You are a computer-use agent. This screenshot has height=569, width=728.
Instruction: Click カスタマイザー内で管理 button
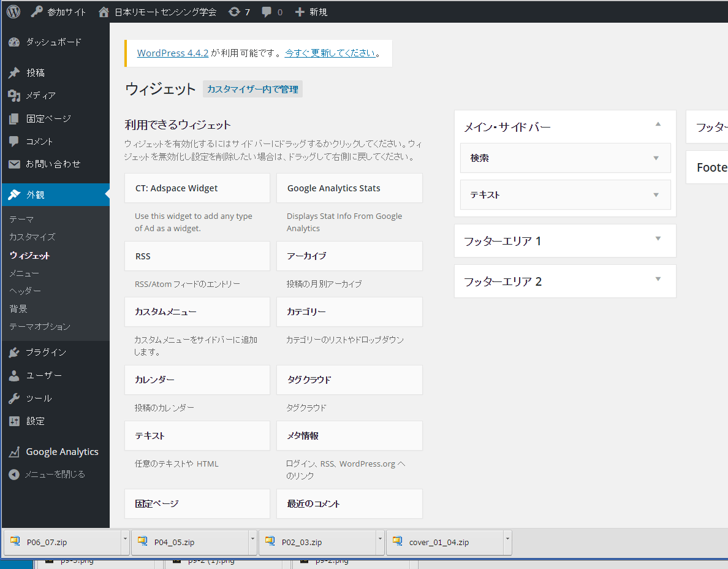252,89
